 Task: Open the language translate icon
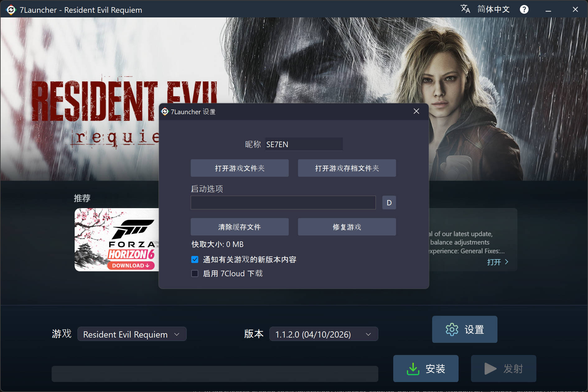(465, 9)
